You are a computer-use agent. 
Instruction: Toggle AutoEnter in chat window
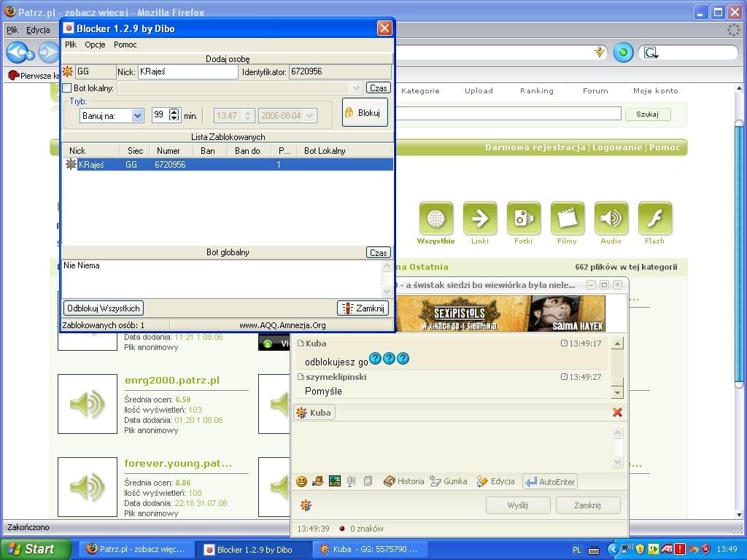pyautogui.click(x=550, y=481)
